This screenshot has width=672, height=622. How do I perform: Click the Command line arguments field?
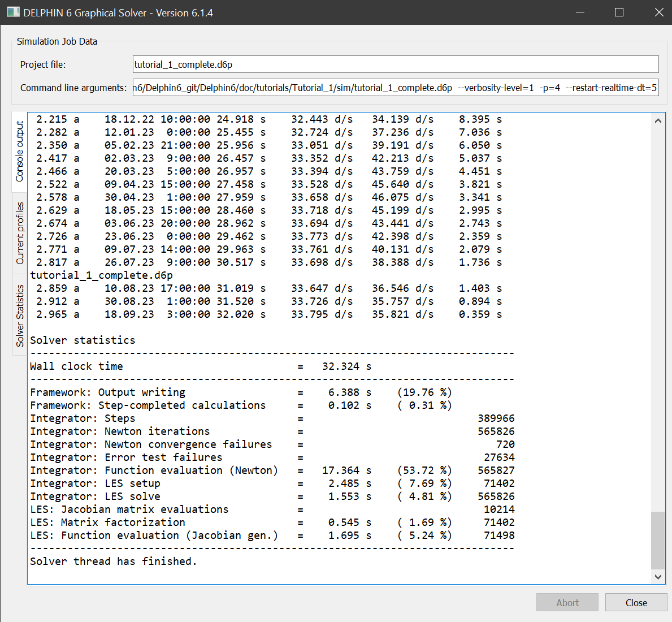[396, 88]
